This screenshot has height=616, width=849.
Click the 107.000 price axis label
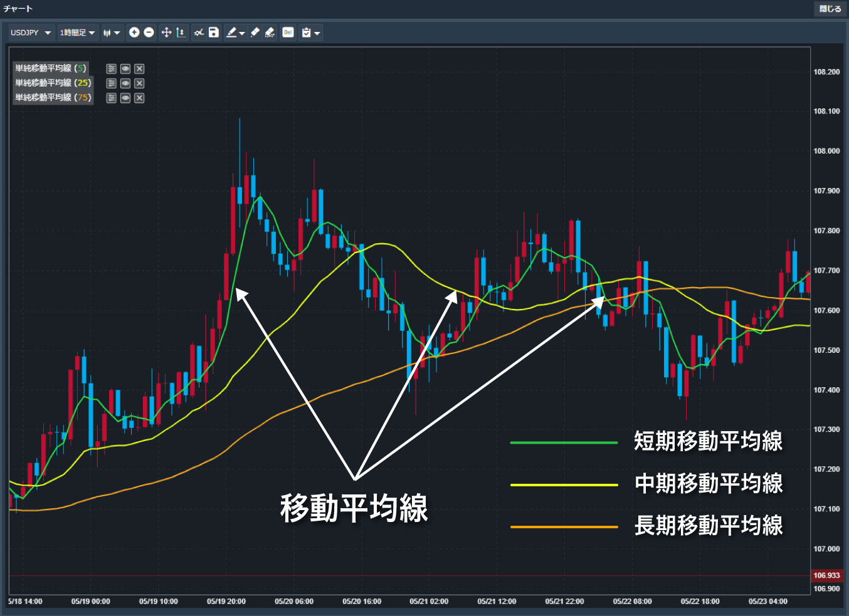tap(826, 549)
